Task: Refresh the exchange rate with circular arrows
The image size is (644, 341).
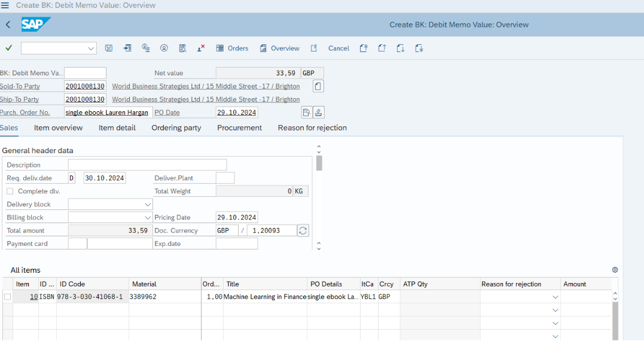Action: 303,230
